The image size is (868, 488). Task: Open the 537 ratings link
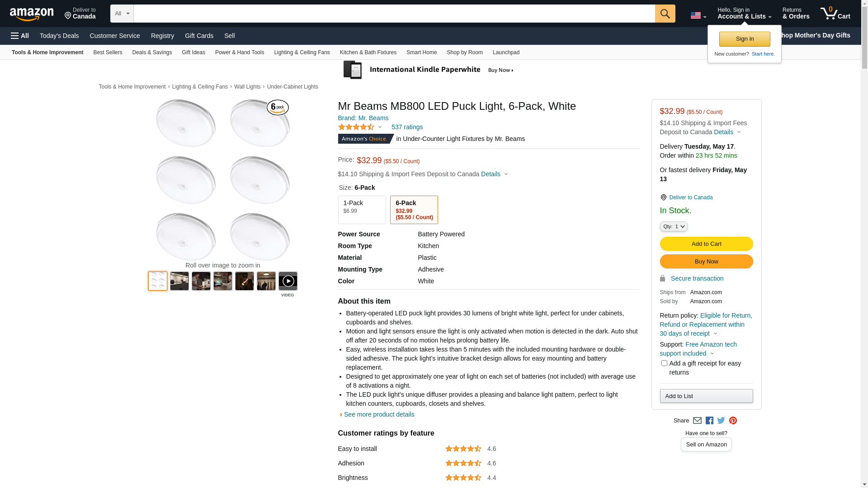point(407,127)
